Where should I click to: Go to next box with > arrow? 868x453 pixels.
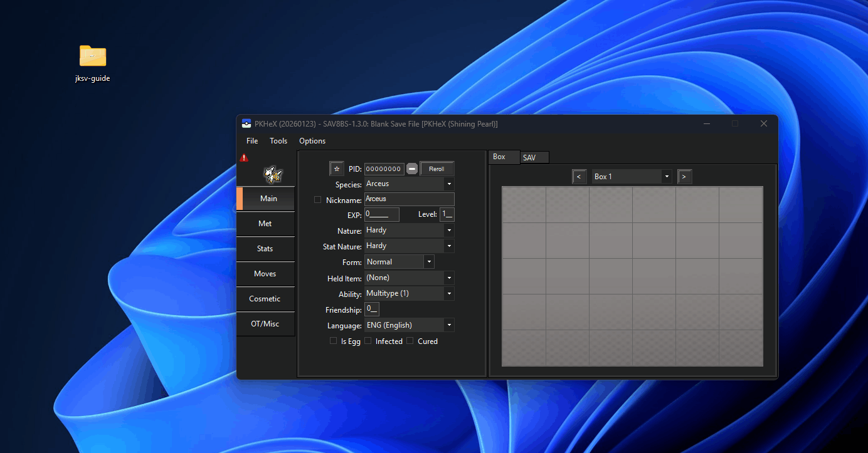pyautogui.click(x=684, y=177)
